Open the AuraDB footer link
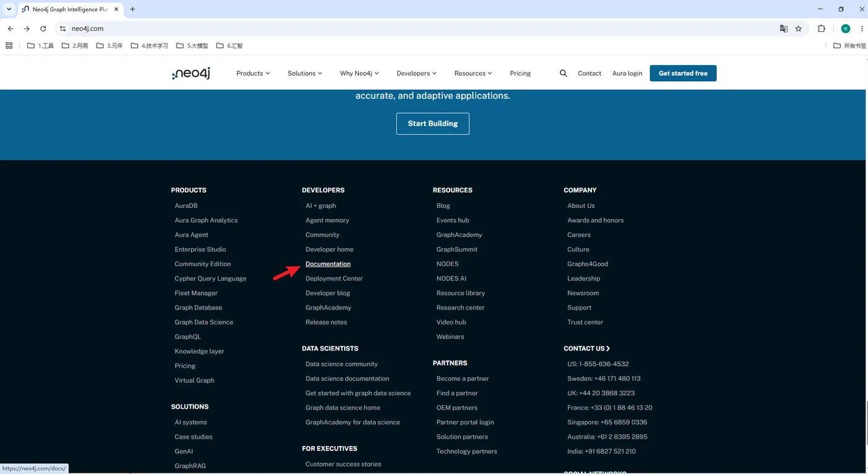The image size is (868, 474). pos(186,205)
